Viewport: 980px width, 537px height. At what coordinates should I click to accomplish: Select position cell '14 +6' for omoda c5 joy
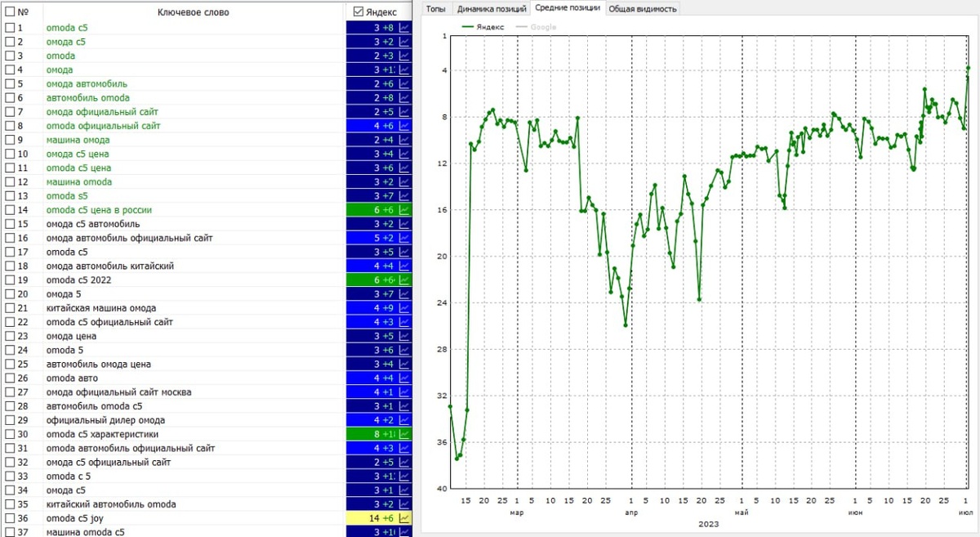click(381, 518)
